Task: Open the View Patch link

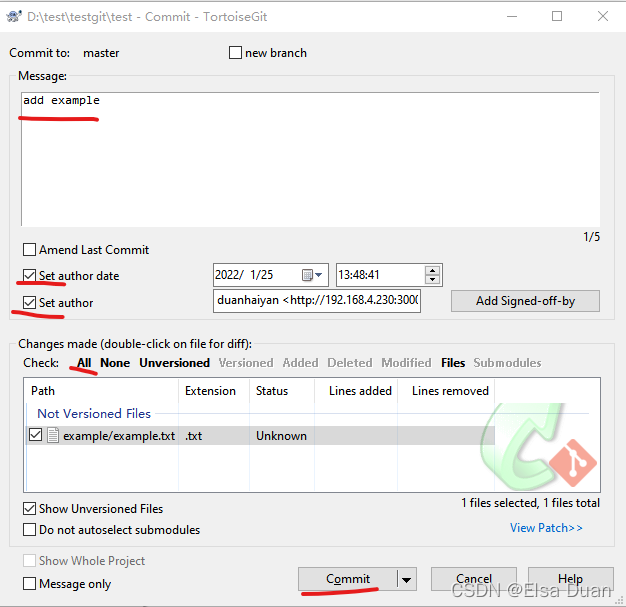Action: coord(546,528)
